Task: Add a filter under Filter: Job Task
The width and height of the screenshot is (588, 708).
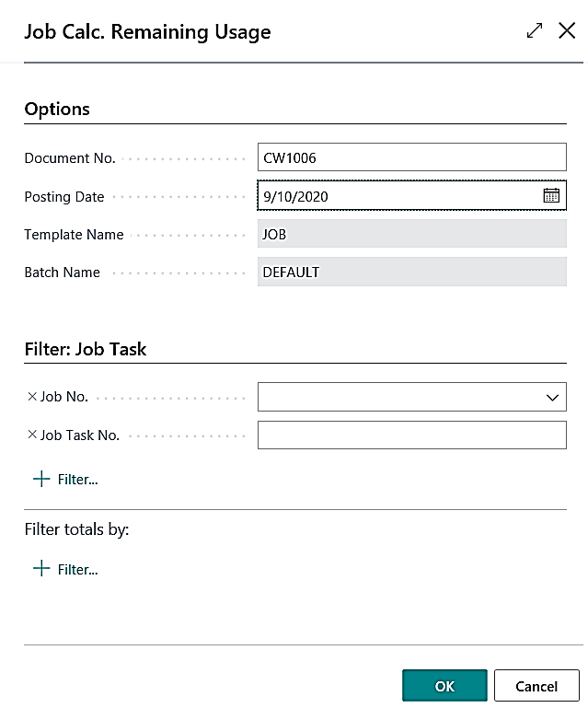Action: pyautogui.click(x=65, y=480)
